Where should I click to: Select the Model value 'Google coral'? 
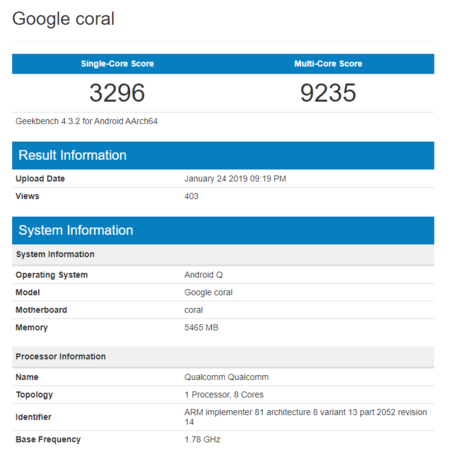[208, 292]
